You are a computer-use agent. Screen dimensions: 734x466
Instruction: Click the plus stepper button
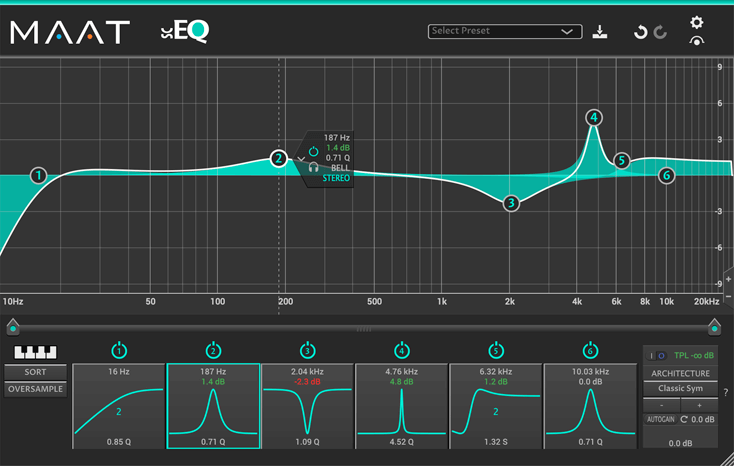(x=699, y=405)
